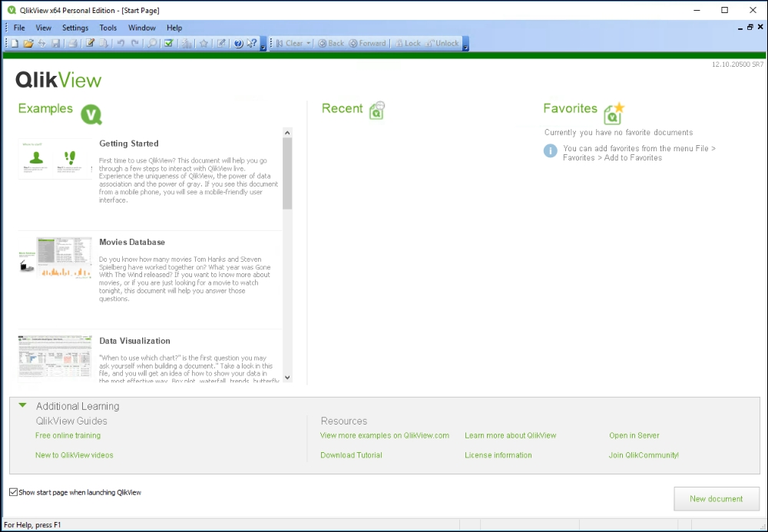This screenshot has width=768, height=532.
Task: Open New to QlikView videos link
Action: (74, 455)
